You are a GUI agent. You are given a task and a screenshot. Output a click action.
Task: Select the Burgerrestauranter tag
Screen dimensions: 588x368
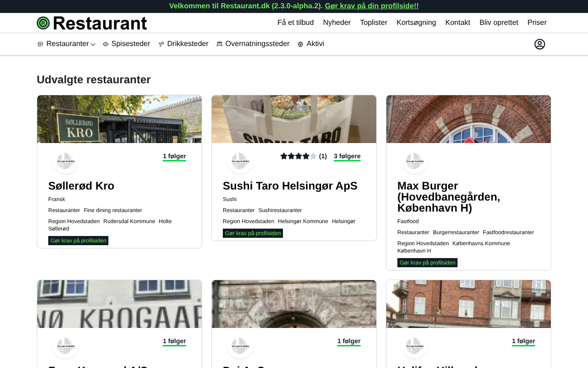pos(456,232)
